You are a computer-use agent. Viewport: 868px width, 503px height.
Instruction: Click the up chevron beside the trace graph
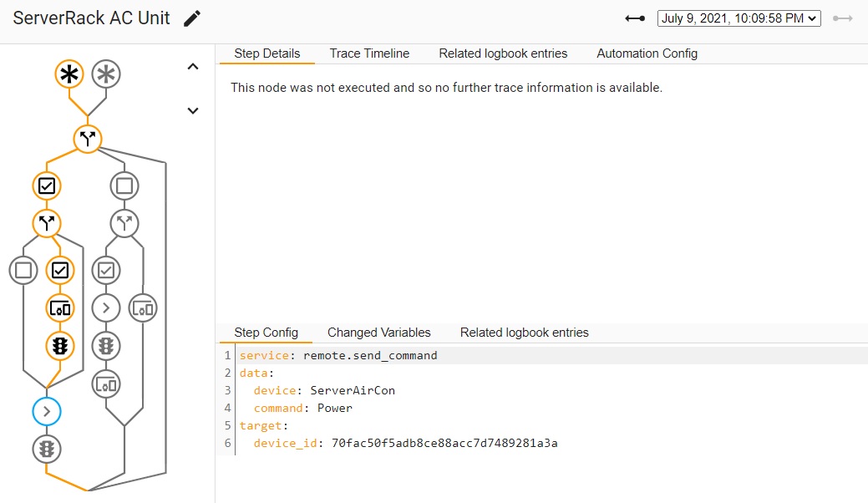[193, 66]
